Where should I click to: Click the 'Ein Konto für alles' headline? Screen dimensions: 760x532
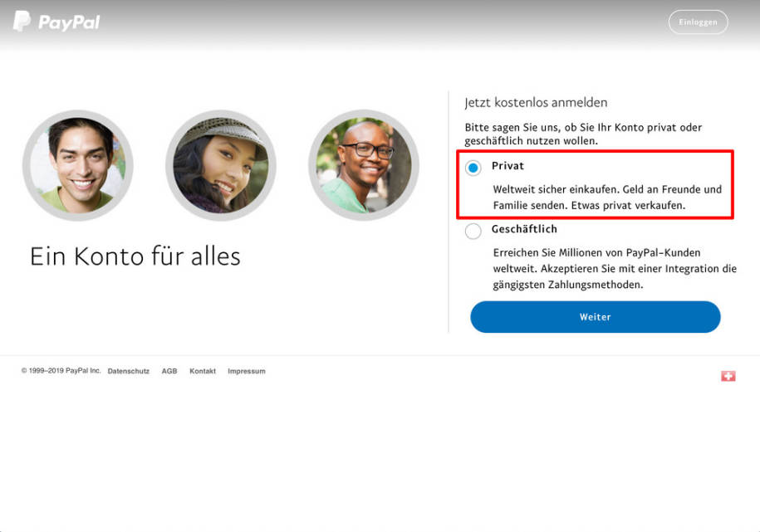135,256
